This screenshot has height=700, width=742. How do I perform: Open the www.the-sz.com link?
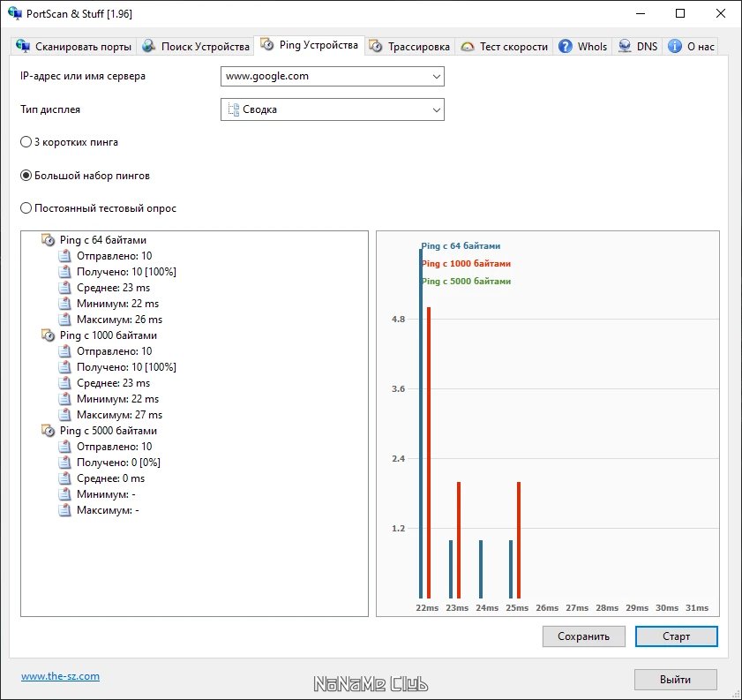pyautogui.click(x=61, y=676)
